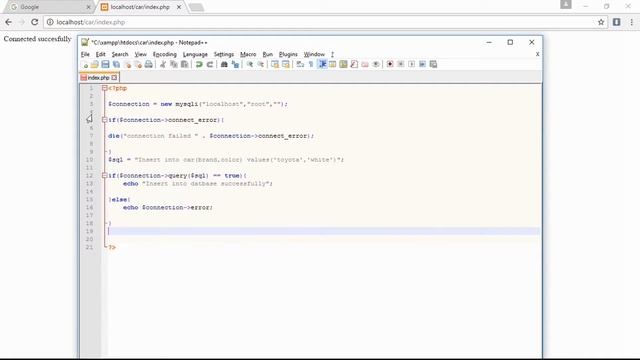Open the Settings menu
Viewport: 640px width, 360px height.
[224, 54]
